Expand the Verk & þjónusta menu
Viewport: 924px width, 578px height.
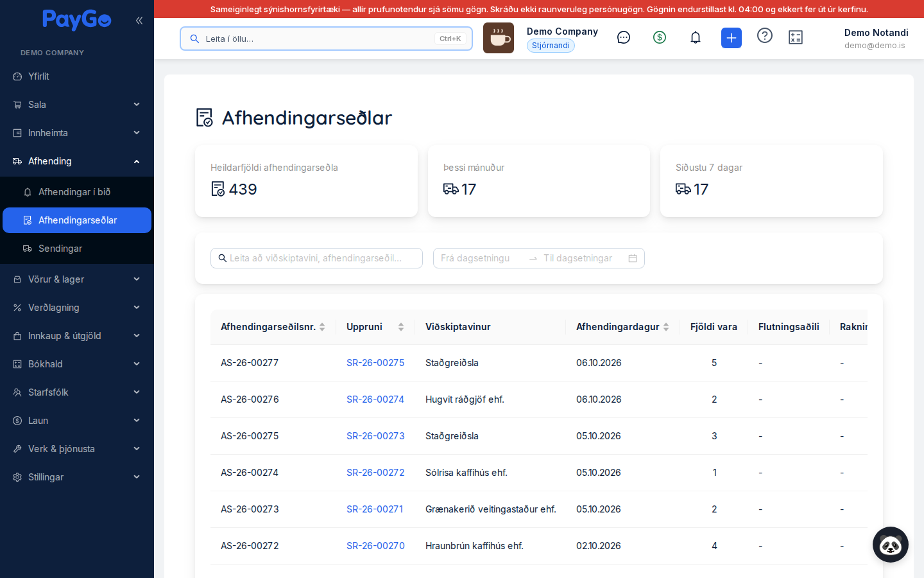click(77, 449)
